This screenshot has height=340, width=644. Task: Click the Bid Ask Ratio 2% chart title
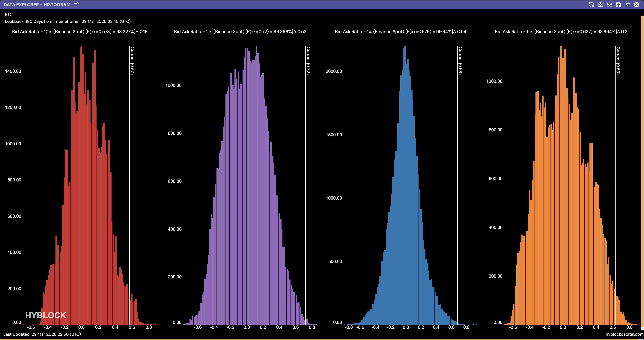tap(240, 32)
